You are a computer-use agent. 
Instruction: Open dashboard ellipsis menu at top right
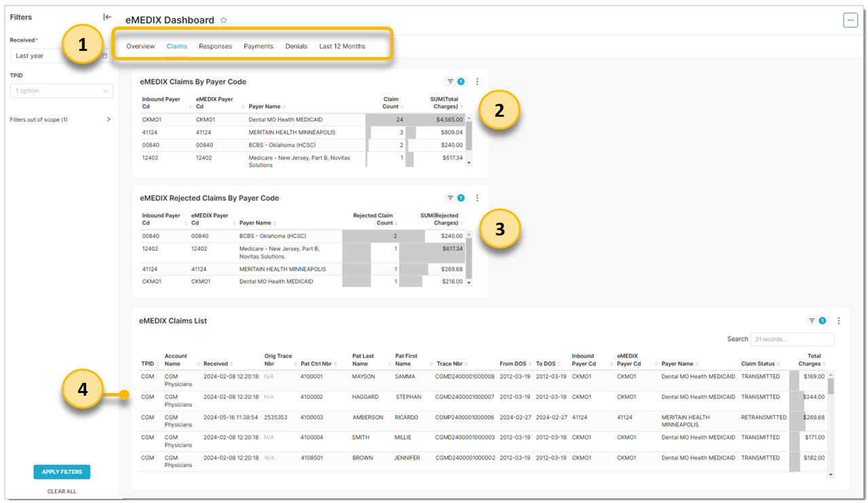coord(850,20)
